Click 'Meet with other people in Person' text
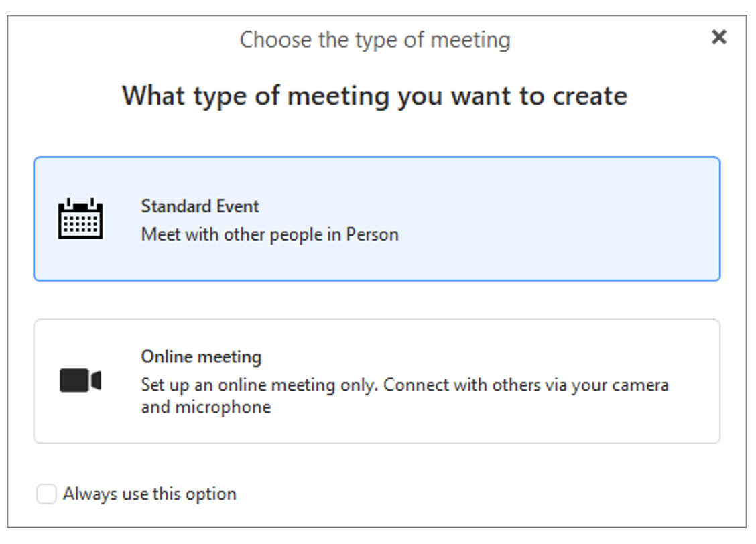 [269, 234]
